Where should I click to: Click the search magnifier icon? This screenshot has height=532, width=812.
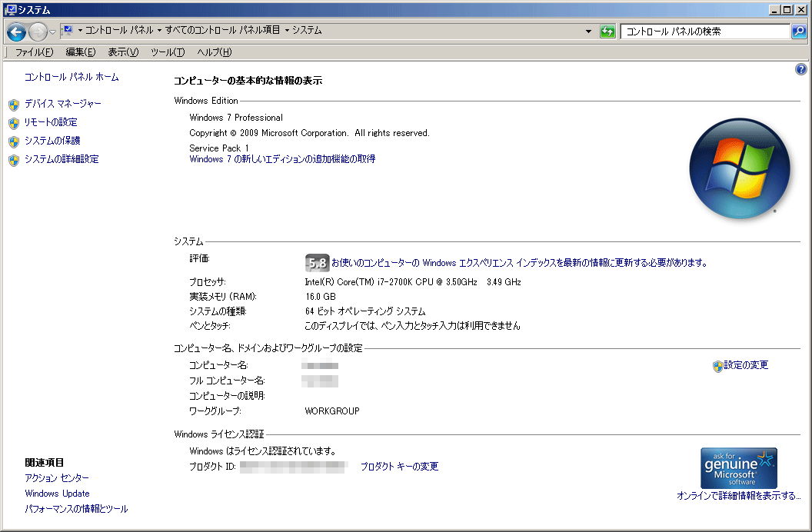click(x=798, y=32)
